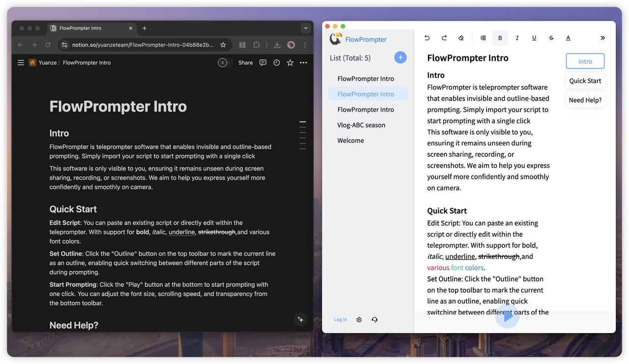Open Chrome tab search dropdown
This screenshot has height=364, width=629.
click(x=306, y=28)
